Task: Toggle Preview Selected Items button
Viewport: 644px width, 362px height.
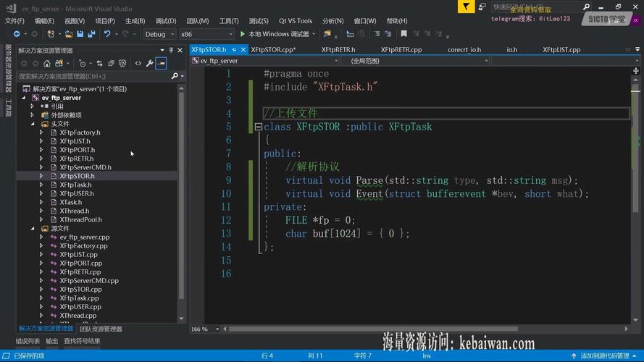Action: coord(161,63)
